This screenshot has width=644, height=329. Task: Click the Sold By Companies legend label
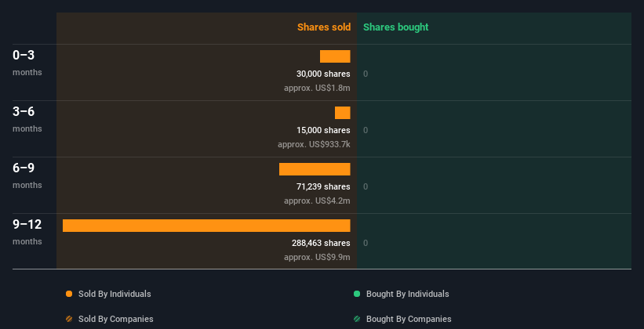pos(116,319)
